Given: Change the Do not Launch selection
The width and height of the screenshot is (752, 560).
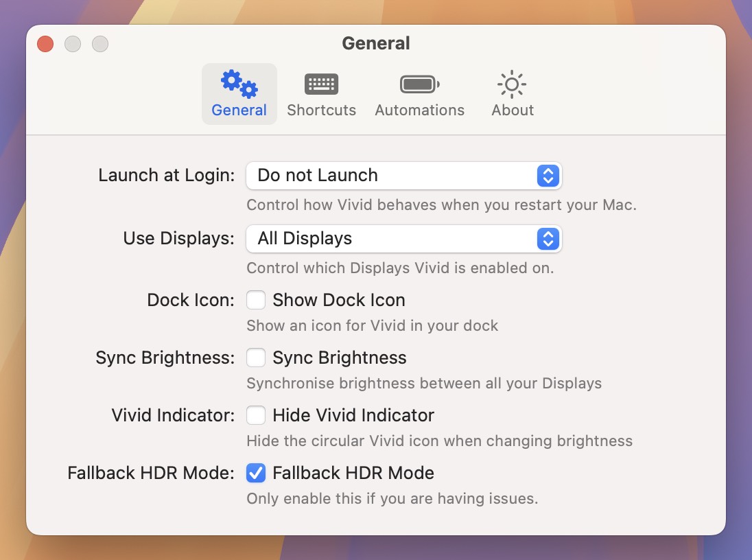Looking at the screenshot, I should (403, 176).
